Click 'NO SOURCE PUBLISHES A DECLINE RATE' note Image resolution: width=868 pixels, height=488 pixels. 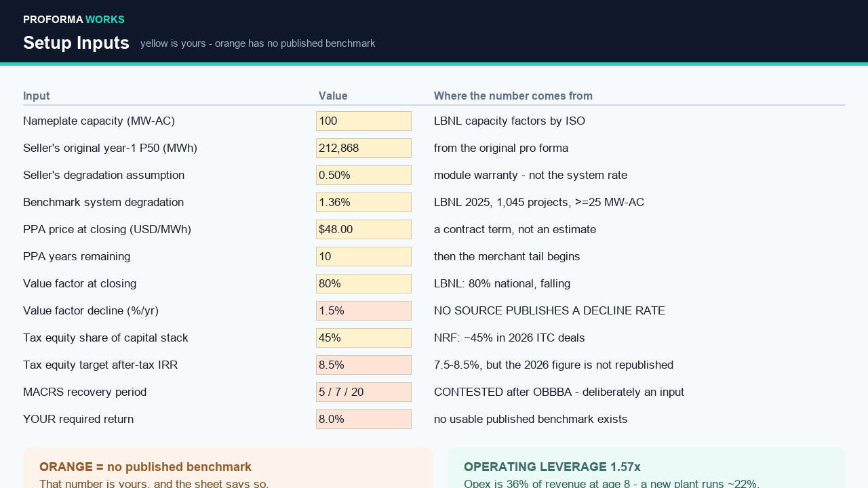(549, 310)
